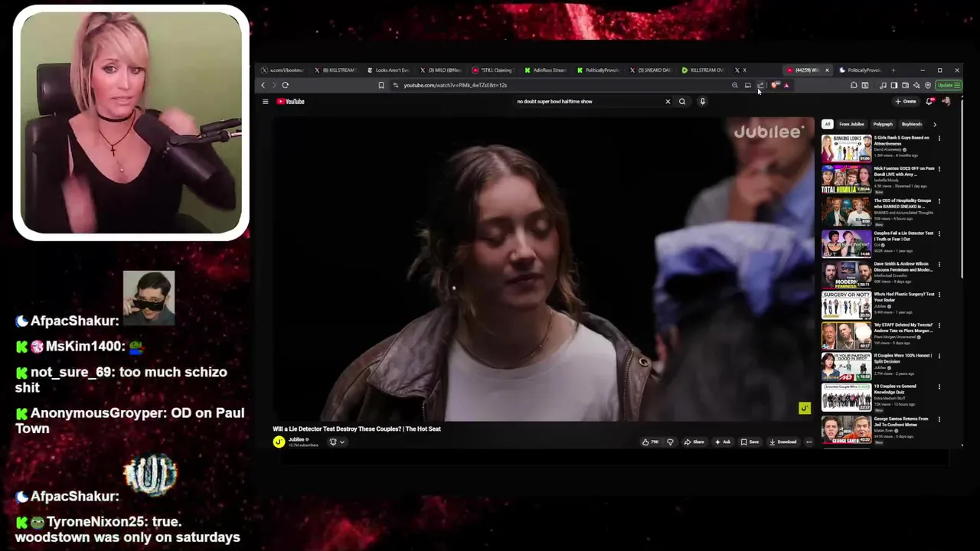Open options menu for 'Who's Had Plastic Surgery?'

click(939, 295)
